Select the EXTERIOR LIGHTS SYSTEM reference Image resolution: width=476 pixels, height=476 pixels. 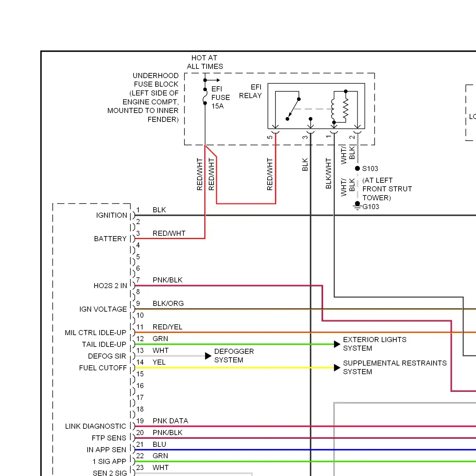[x=374, y=344]
